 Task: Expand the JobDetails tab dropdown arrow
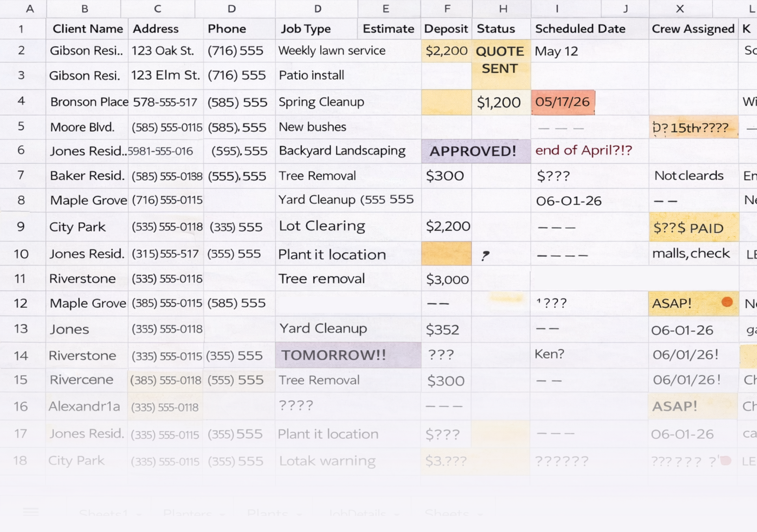(x=397, y=515)
